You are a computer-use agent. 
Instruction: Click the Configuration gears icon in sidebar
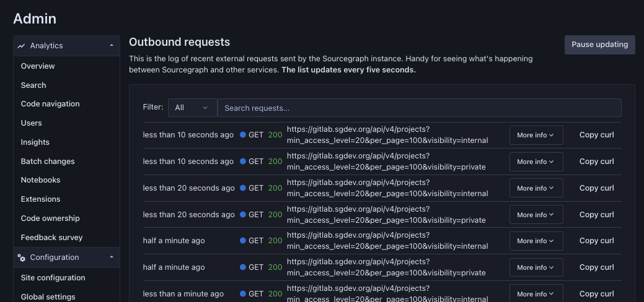click(x=21, y=257)
